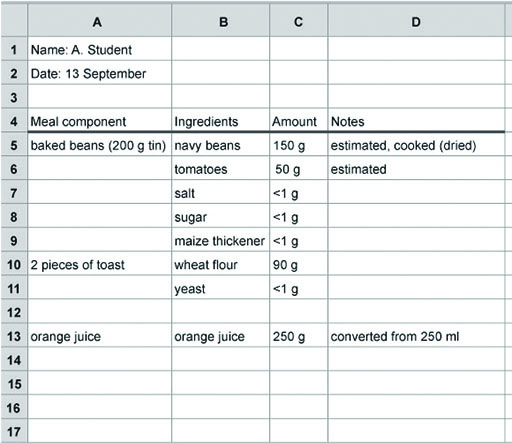Click the 250 g amount cell
This screenshot has height=443, width=512.
pyautogui.click(x=299, y=336)
